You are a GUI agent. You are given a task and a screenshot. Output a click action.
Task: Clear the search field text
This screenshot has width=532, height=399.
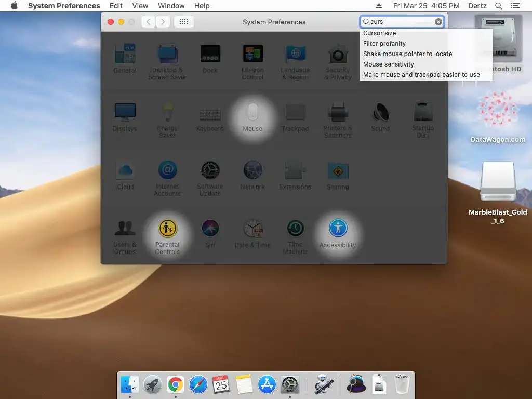pos(438,22)
